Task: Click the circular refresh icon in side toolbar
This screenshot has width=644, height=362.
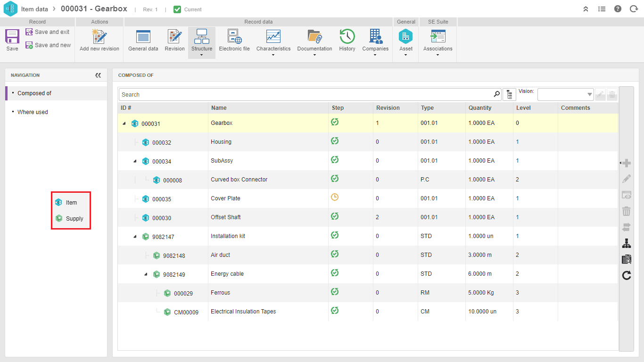Action: (x=627, y=275)
